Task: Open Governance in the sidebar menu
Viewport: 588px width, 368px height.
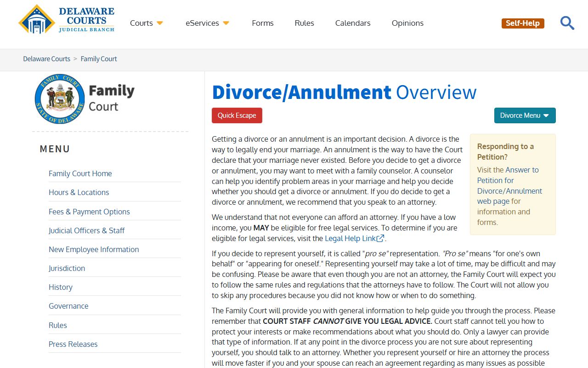Action: [x=68, y=306]
